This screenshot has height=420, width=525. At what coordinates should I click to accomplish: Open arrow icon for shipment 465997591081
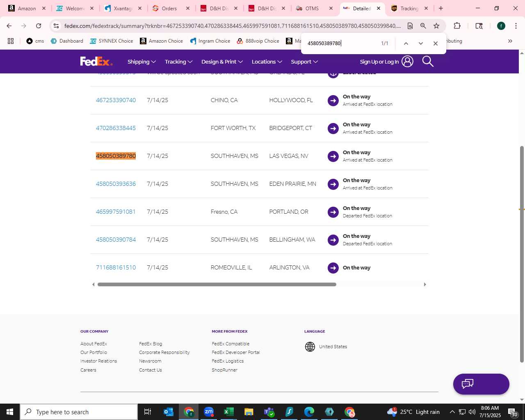pos(333,212)
